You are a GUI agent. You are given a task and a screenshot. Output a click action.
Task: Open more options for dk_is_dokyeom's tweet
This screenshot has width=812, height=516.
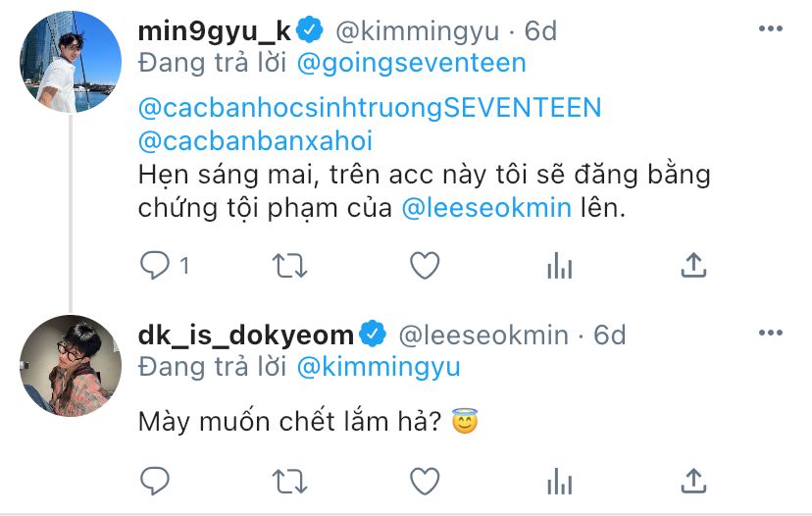click(771, 335)
